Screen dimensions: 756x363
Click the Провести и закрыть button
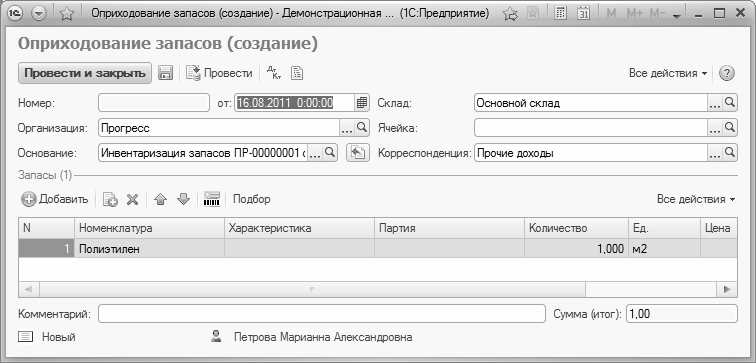[x=85, y=73]
